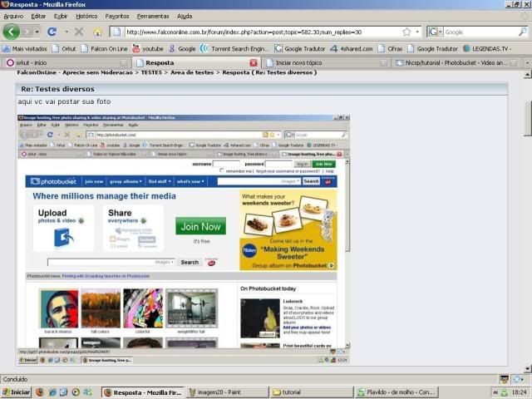The width and height of the screenshot is (532, 399).
Task: Open the Favoritos menu
Action: coord(117,16)
